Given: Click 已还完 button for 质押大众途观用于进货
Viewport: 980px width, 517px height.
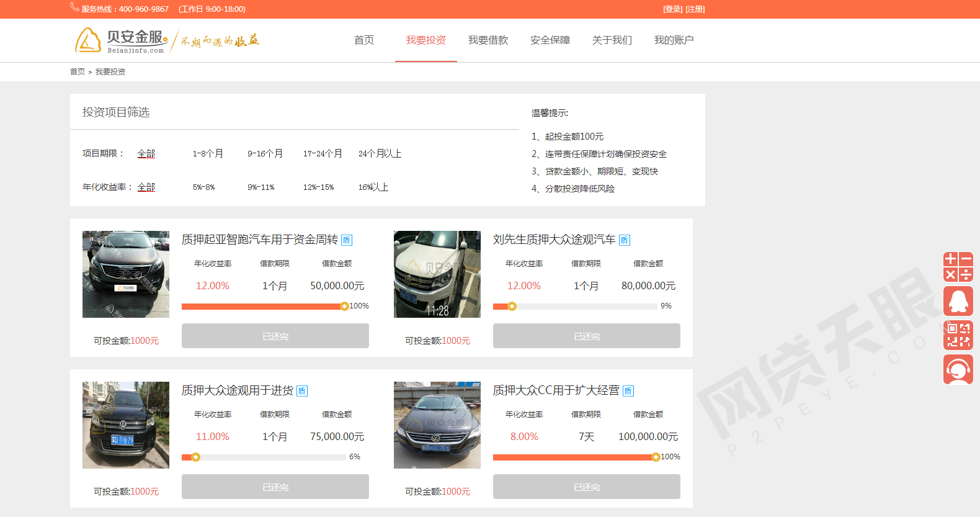Looking at the screenshot, I should pyautogui.click(x=275, y=487).
